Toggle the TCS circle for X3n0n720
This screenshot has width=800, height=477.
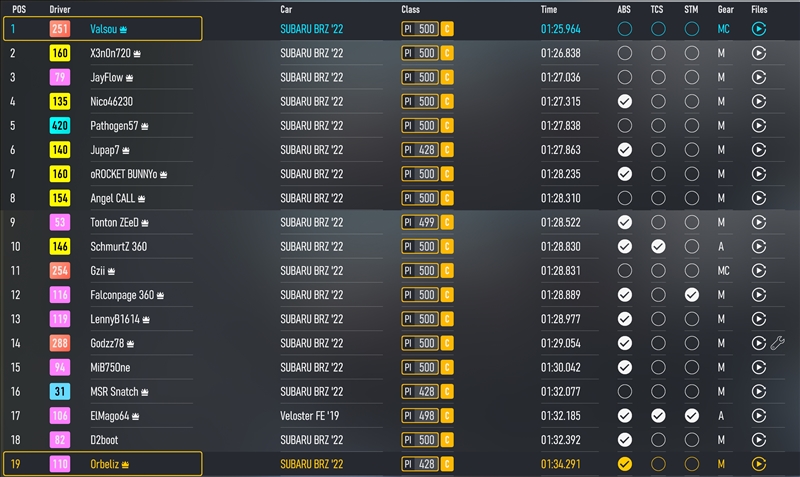click(658, 53)
